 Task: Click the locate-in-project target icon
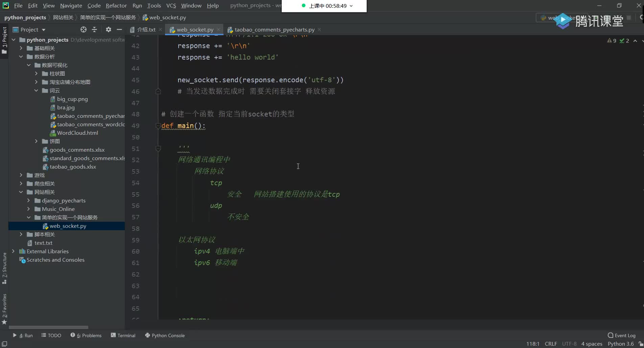[x=84, y=29]
